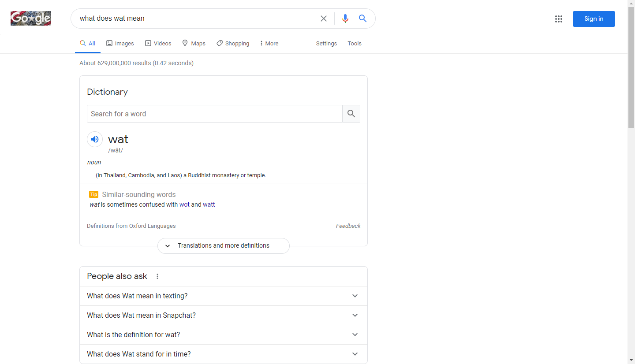Click the blue magnifier search icon

coord(362,19)
